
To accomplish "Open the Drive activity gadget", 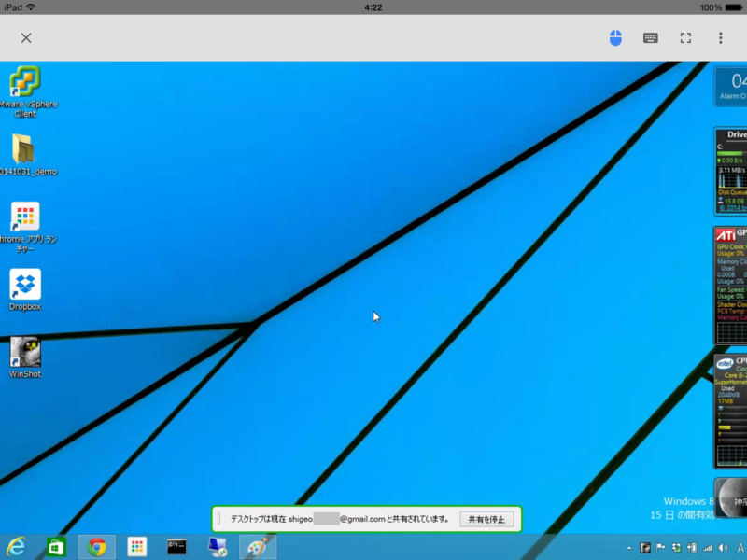I will coord(731,171).
